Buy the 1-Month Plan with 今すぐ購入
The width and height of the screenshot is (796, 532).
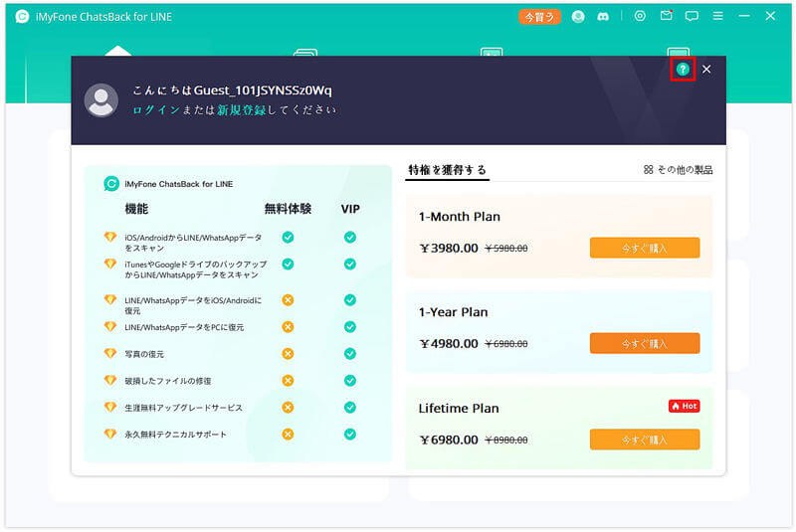(645, 248)
